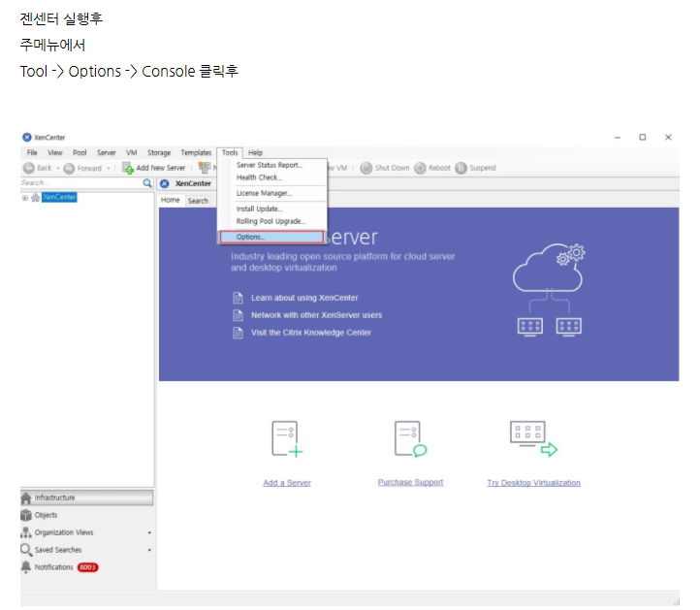Maximize the XenCenter window

[643, 137]
